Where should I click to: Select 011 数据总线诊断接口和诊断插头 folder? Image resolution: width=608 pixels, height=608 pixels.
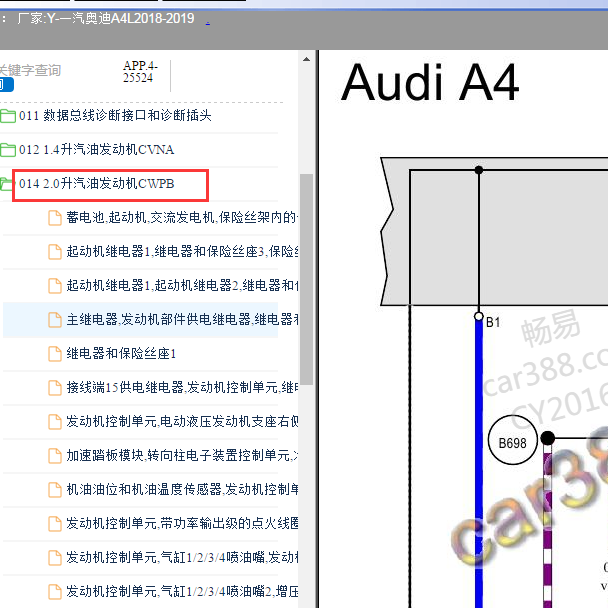(115, 116)
